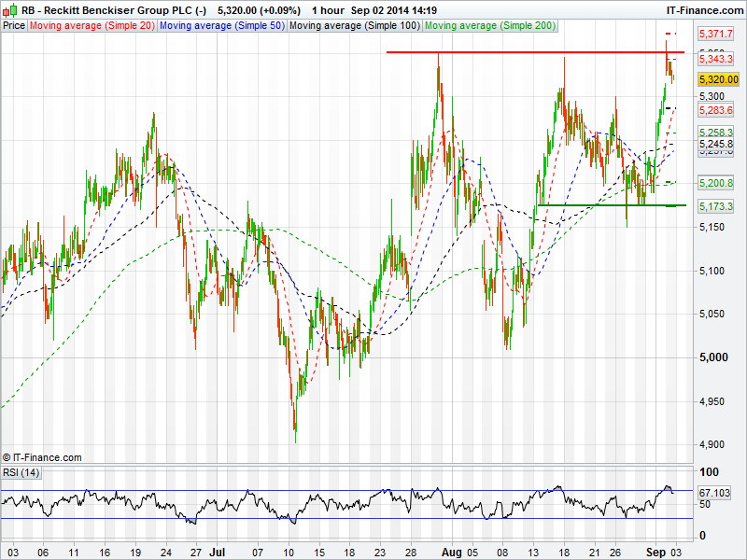Open Moving average (Simple 50) label
This screenshot has width=747, height=560.
[221, 26]
